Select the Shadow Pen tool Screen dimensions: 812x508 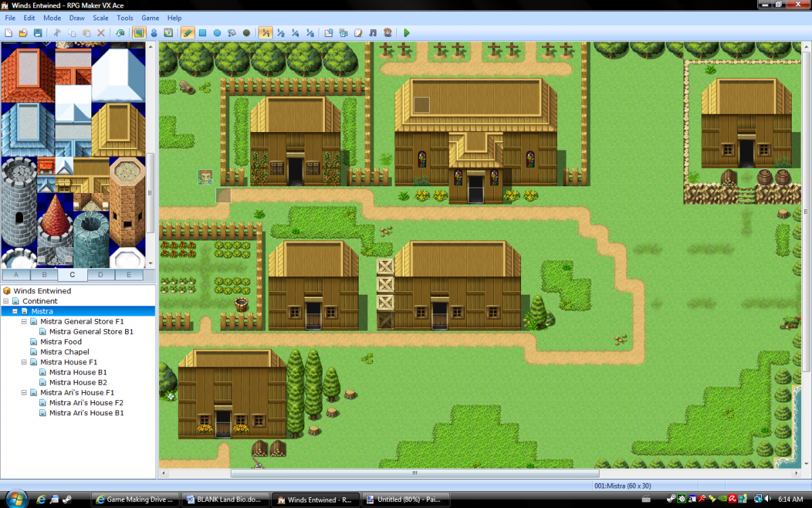tap(246, 33)
